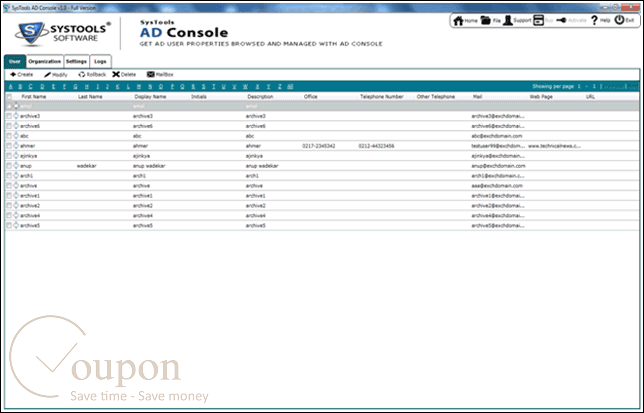Switch to the User tab
644x413 pixels.
[x=15, y=62]
